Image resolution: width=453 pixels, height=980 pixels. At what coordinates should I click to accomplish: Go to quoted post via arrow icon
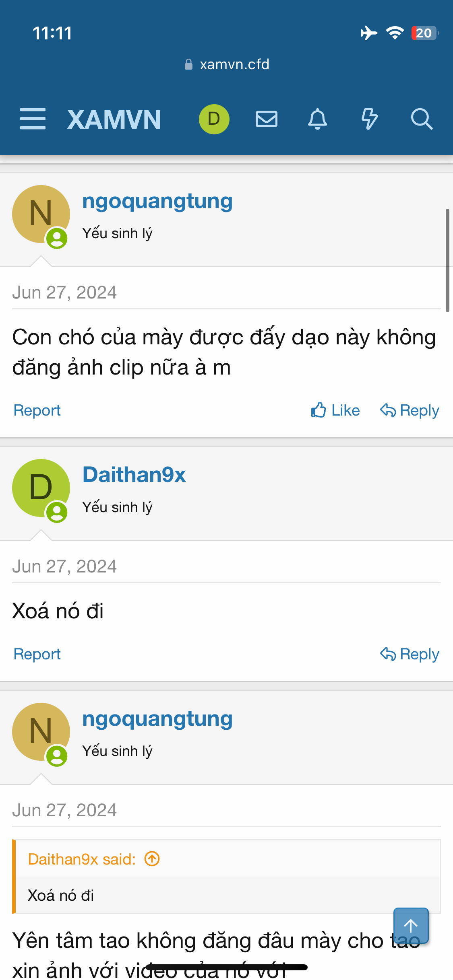click(x=152, y=859)
